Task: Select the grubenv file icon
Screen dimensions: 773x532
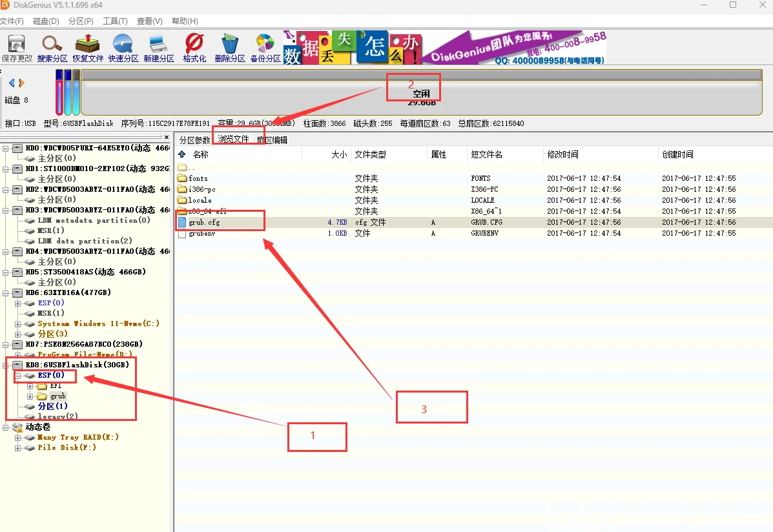Action: [x=182, y=233]
